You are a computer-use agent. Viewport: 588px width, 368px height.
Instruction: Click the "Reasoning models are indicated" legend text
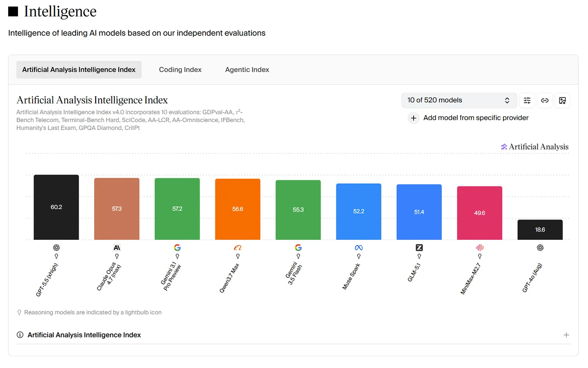click(x=93, y=313)
